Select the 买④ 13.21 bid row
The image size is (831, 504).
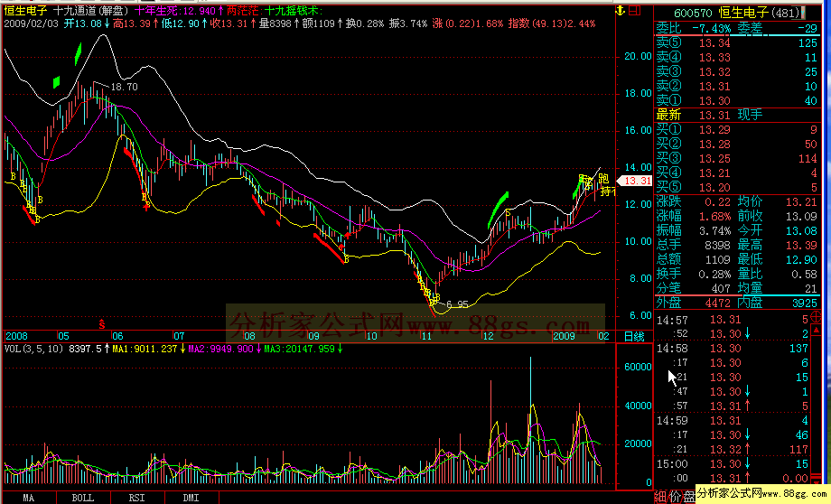click(x=737, y=173)
